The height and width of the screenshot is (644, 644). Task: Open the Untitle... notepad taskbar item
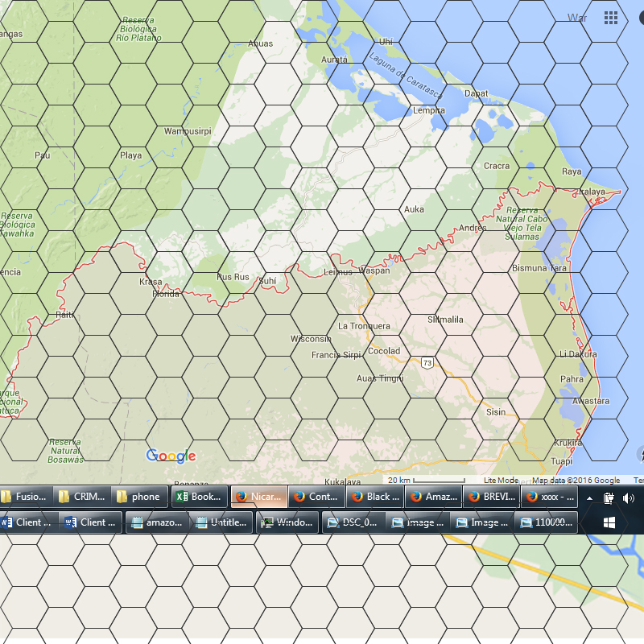(221, 522)
